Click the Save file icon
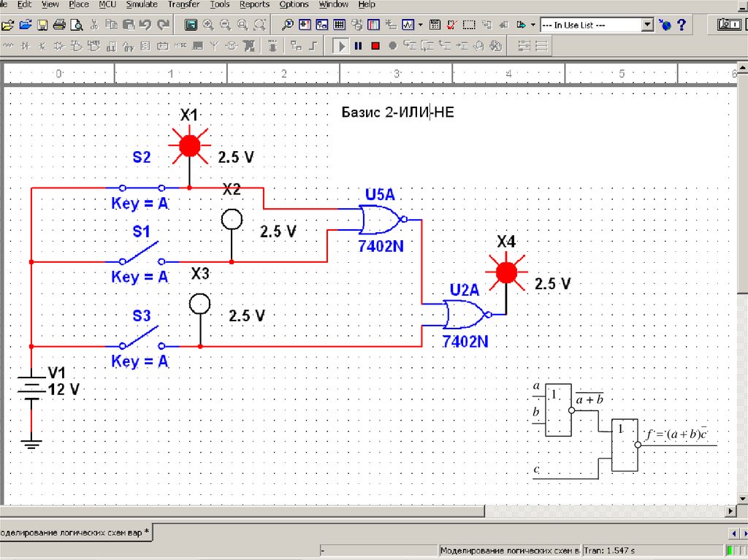The width and height of the screenshot is (748, 560). pos(42,25)
